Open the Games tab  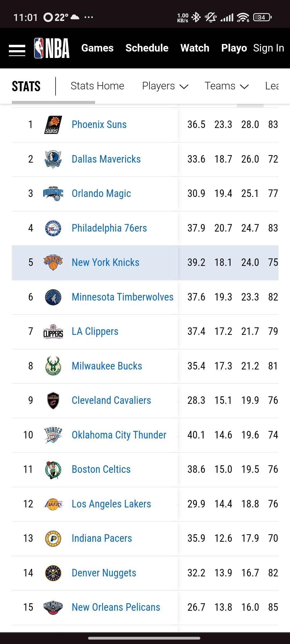(97, 48)
